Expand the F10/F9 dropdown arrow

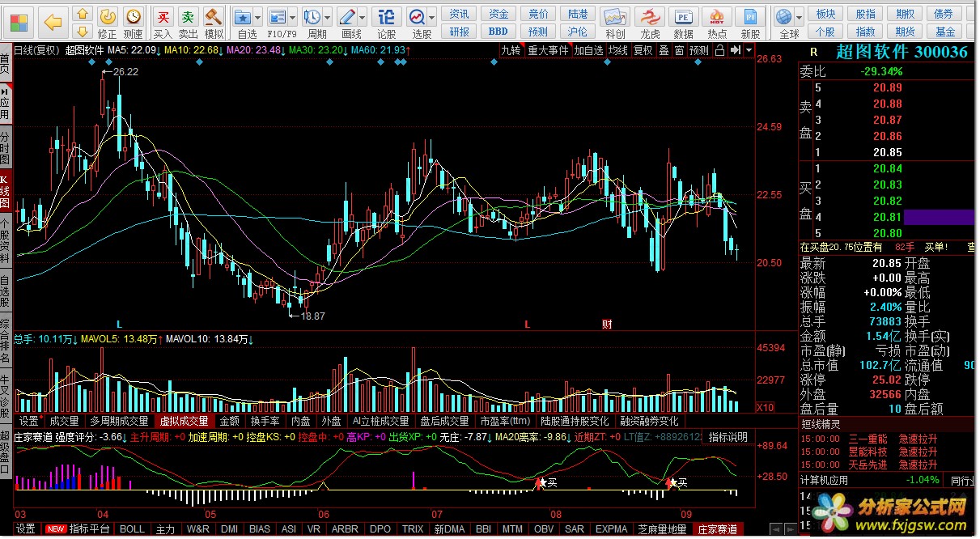(x=291, y=16)
